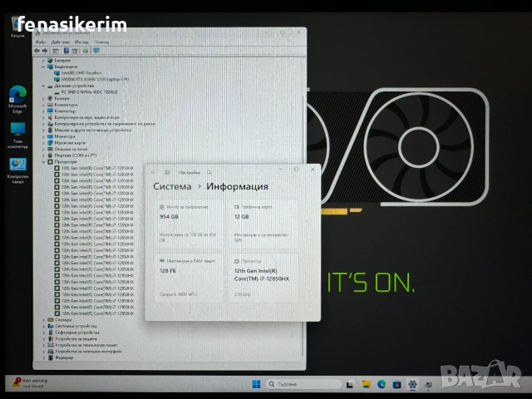This screenshot has height=399, width=532.
Task: Expand the Батерии category chevron
Action: point(43,61)
